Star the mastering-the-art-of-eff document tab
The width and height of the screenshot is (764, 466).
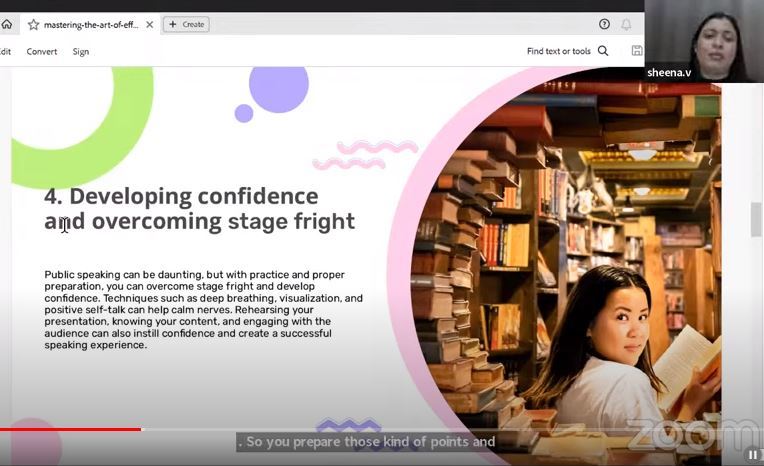(33, 24)
